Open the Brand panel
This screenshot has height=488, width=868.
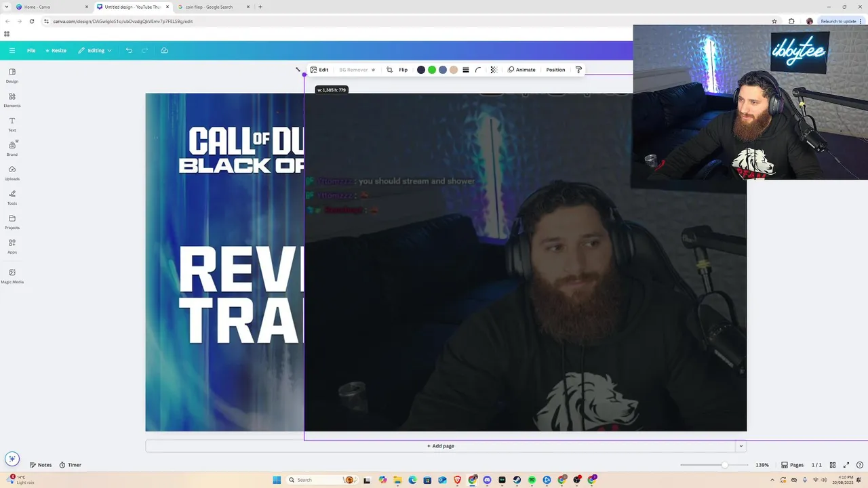pos(12,148)
